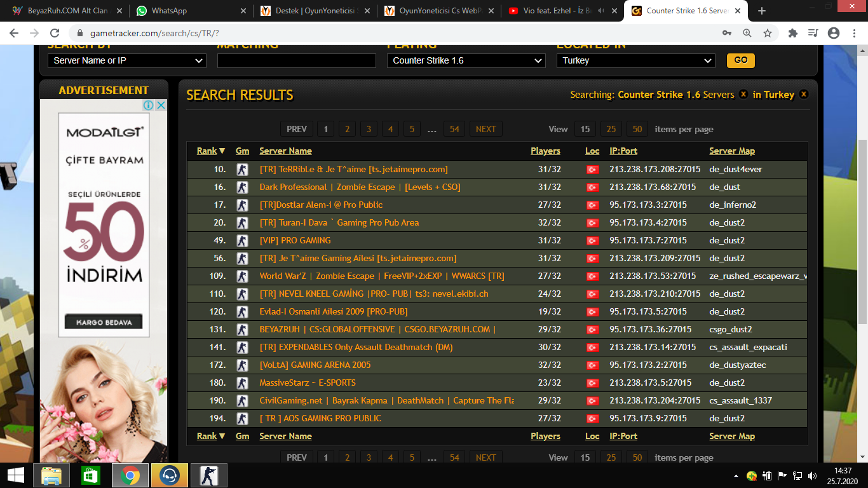Click the ad info icon in the advertisement
Viewport: 868px width, 488px height.
(x=148, y=105)
